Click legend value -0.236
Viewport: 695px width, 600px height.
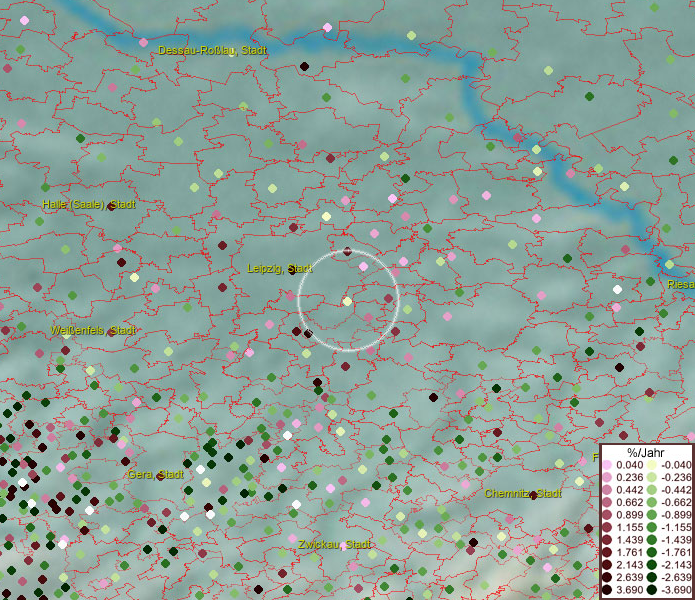coord(676,477)
